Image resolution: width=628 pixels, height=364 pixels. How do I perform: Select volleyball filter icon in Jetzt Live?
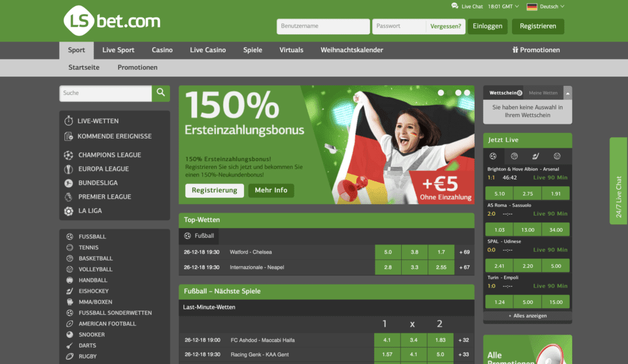tap(557, 156)
